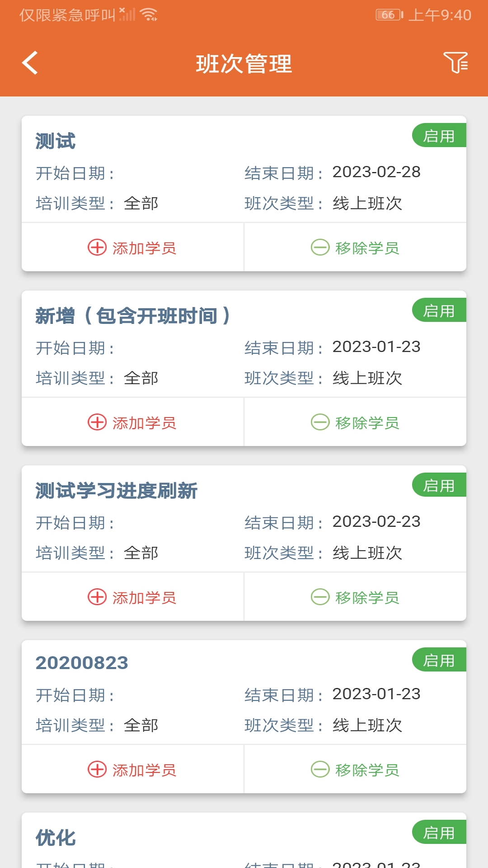Tap the red plus icon for 测试 class
The width and height of the screenshot is (488, 868).
pyautogui.click(x=97, y=247)
